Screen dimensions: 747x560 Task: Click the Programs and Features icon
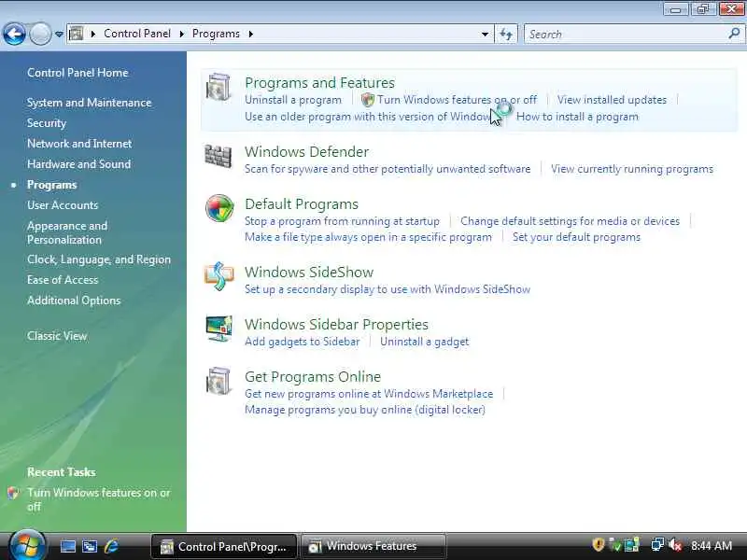pyautogui.click(x=218, y=88)
